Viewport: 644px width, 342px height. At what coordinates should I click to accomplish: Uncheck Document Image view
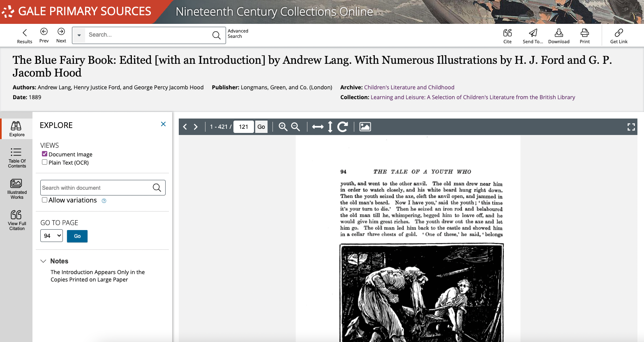(x=44, y=154)
